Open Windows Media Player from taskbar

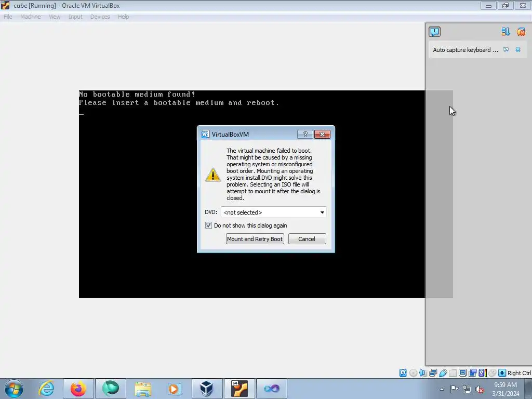pyautogui.click(x=175, y=389)
